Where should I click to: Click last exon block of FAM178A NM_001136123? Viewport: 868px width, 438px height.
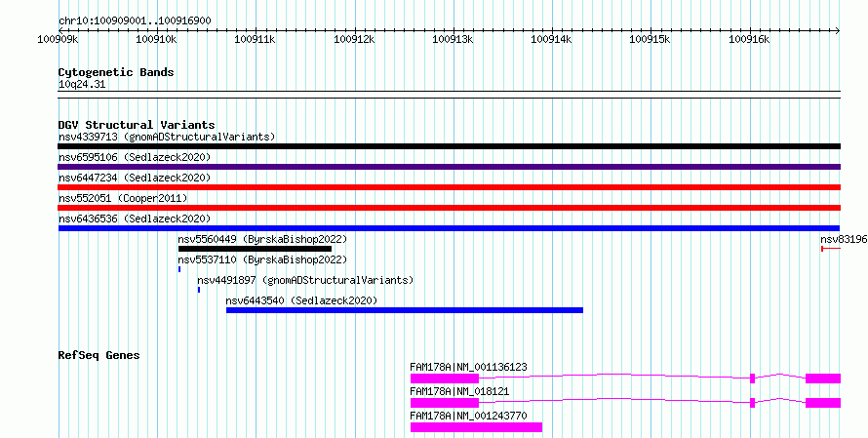[823, 378]
